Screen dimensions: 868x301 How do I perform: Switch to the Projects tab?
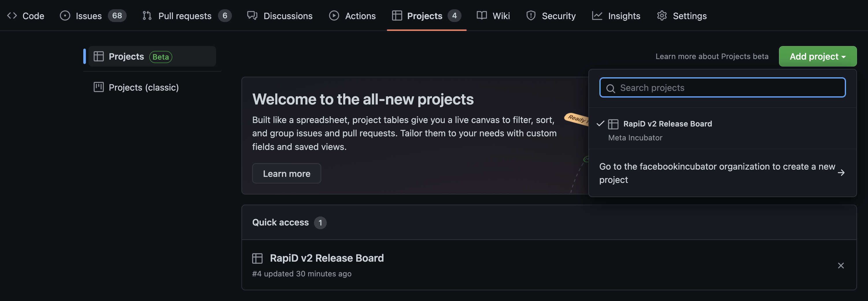click(424, 16)
